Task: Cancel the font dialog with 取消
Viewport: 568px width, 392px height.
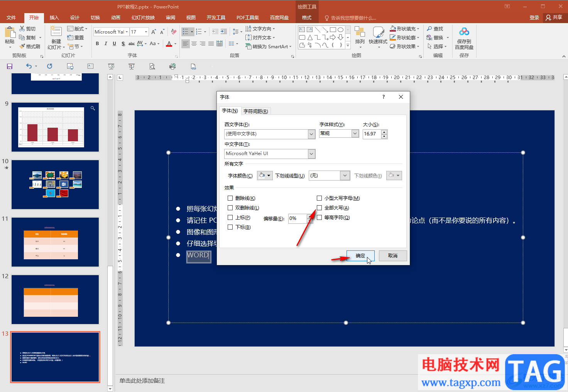Action: pyautogui.click(x=393, y=256)
